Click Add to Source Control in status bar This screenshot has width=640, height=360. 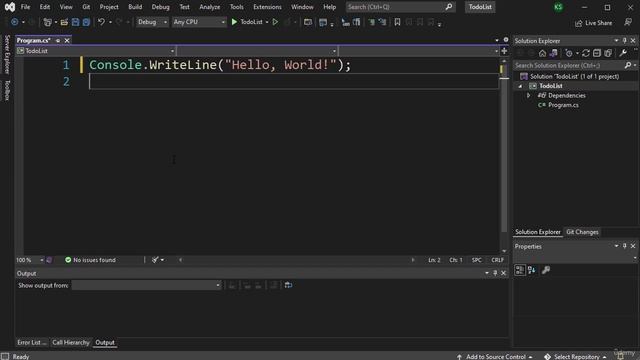click(495, 356)
